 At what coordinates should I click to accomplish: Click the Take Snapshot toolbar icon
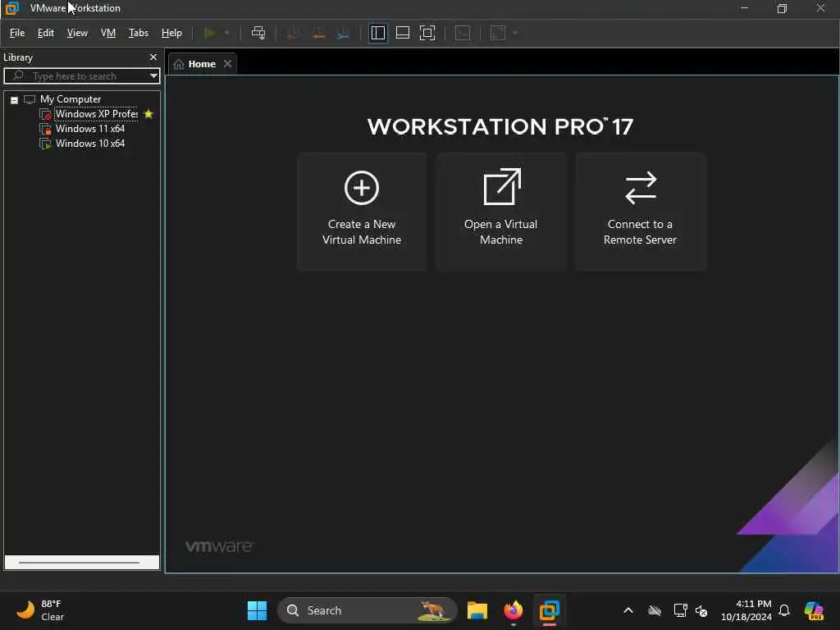click(293, 33)
